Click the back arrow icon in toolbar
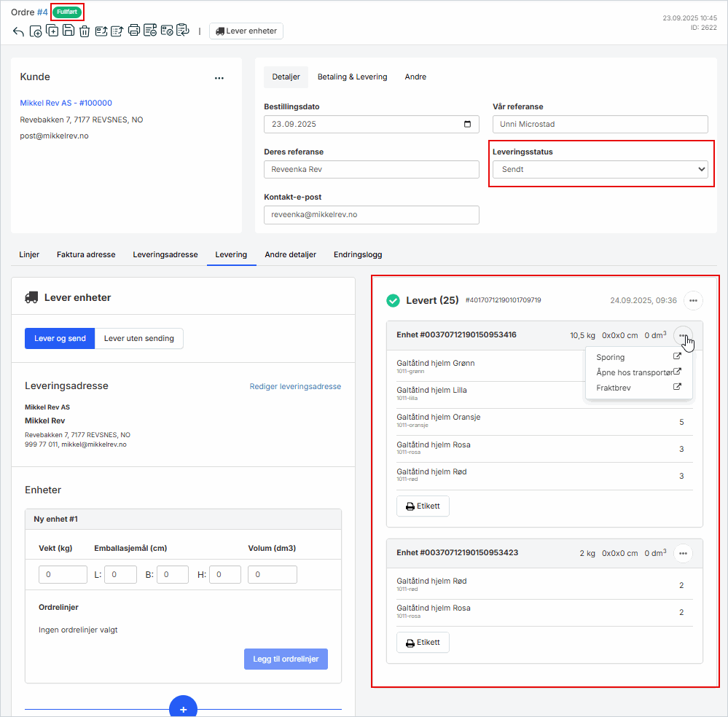Screen dimensions: 728x717 18,31
